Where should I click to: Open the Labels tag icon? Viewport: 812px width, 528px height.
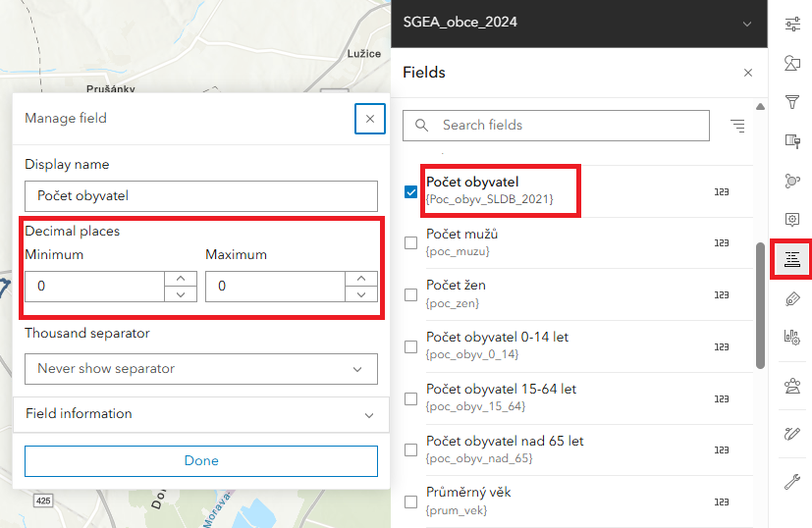point(791,298)
